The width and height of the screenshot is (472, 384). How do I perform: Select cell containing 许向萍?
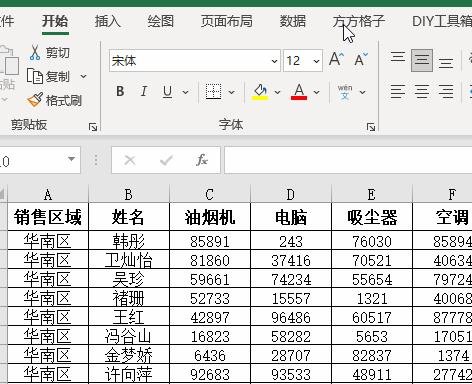point(129,374)
